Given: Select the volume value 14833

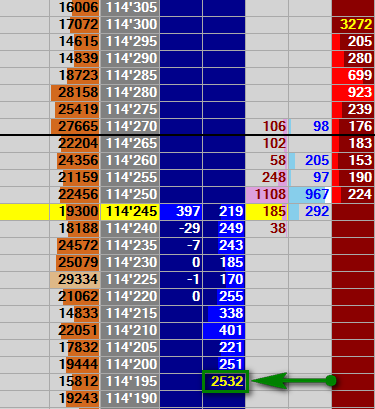Looking at the screenshot, I should 75,313.
